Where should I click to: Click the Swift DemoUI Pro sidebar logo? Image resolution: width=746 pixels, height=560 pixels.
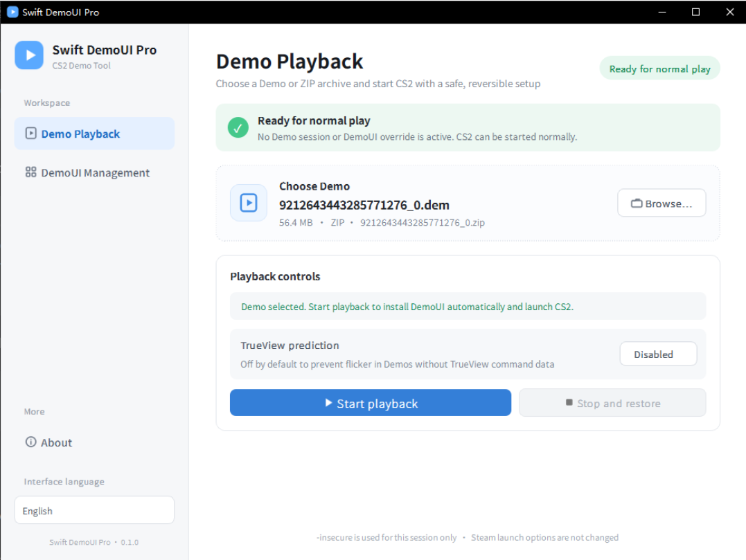point(29,55)
